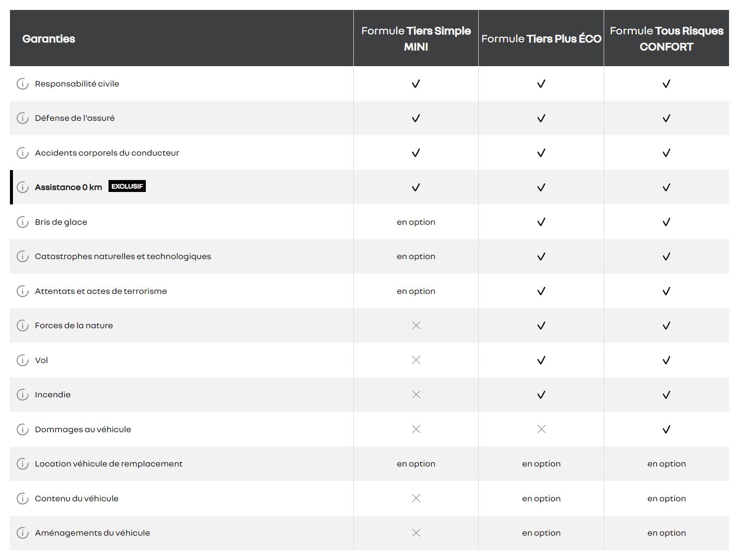
Task: Show info for Forces de la nature
Action: point(22,325)
